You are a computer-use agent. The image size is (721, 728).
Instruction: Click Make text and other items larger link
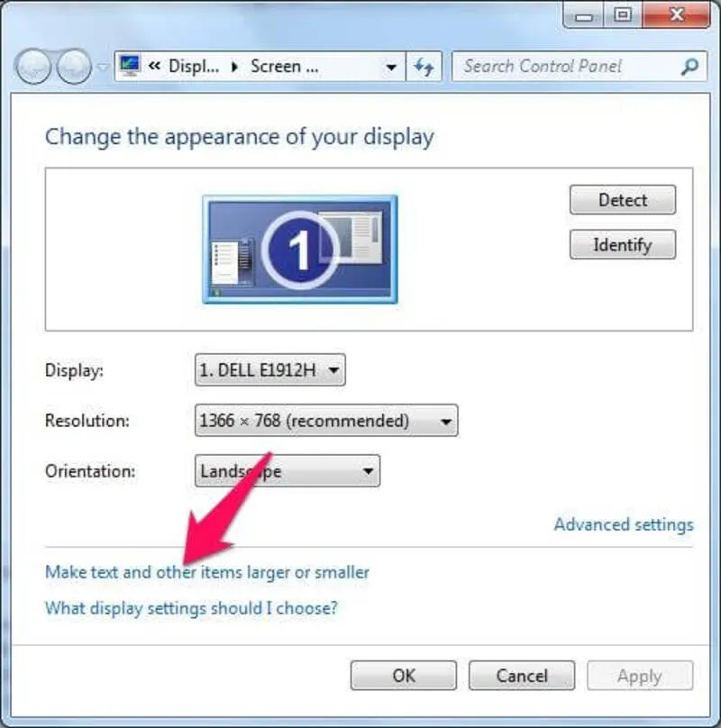[x=206, y=572]
